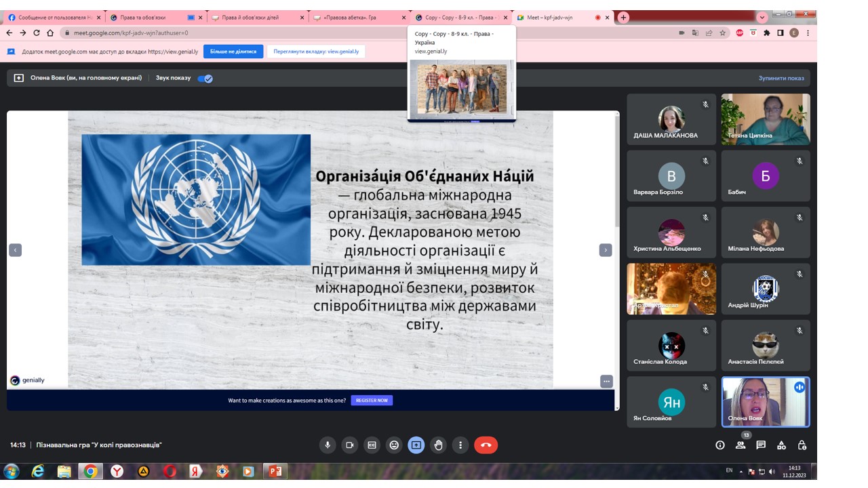Toggle the 'Звук показу' switch
This screenshot has height=488, width=868.
pos(205,79)
